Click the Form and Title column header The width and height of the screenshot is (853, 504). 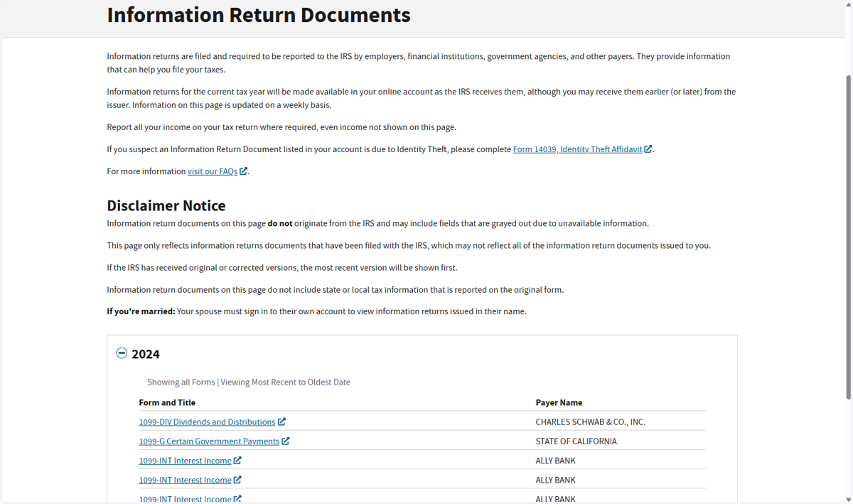point(167,402)
